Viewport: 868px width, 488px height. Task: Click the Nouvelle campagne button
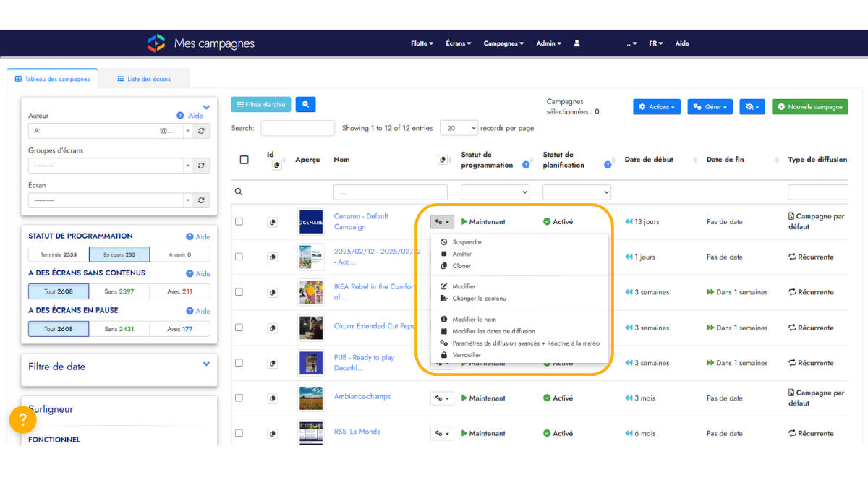pyautogui.click(x=809, y=107)
